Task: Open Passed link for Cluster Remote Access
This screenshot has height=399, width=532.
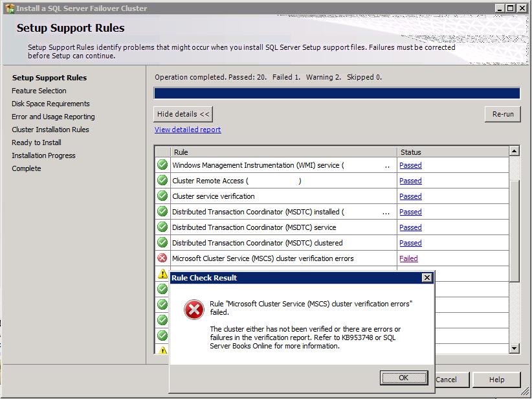Action: pos(410,181)
